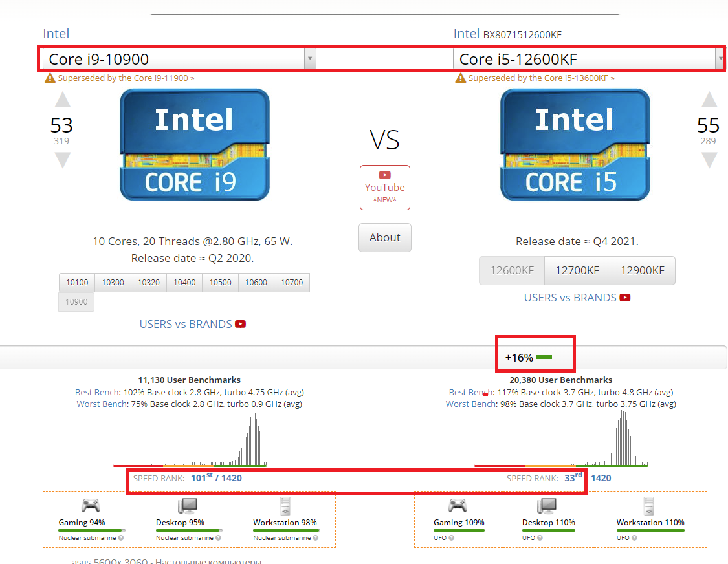Click the BX8071512600KF part number
Viewport: 728px width, 564px height.
[x=522, y=35]
